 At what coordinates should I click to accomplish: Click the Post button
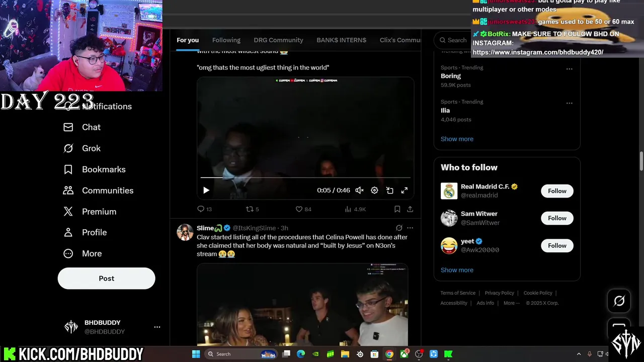click(x=106, y=278)
